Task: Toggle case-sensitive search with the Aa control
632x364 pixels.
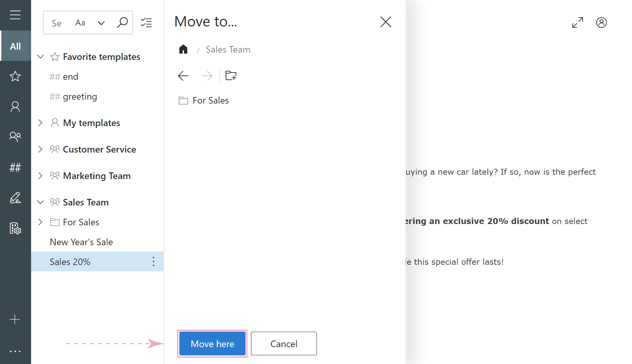Action: pyautogui.click(x=80, y=22)
